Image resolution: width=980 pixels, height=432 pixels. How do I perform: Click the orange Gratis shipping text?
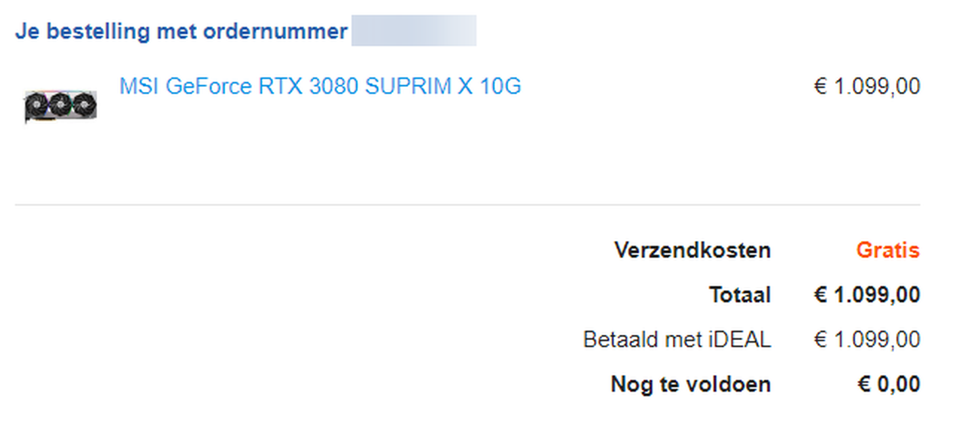pos(887,250)
